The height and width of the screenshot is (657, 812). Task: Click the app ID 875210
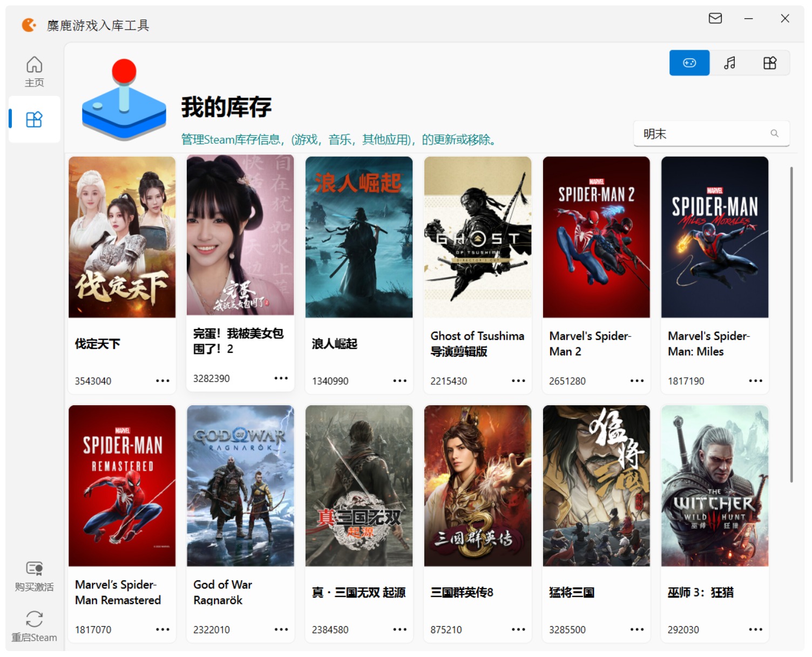446,629
